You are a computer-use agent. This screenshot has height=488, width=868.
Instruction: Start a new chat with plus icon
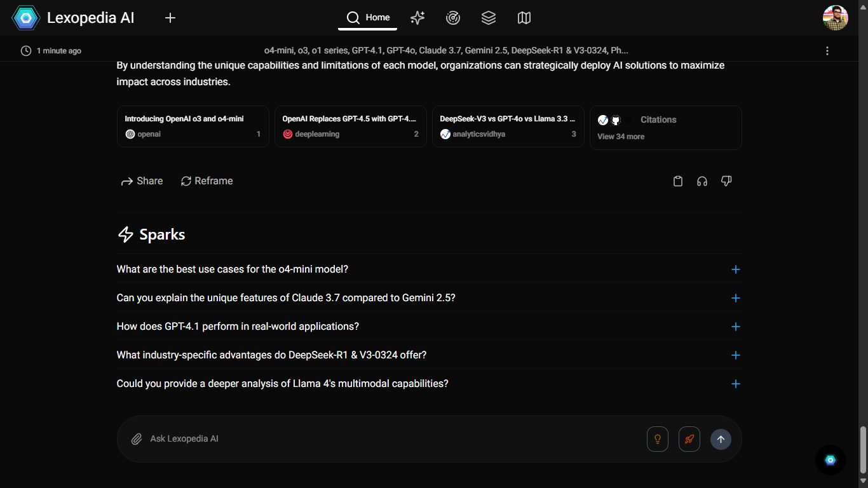coord(170,18)
